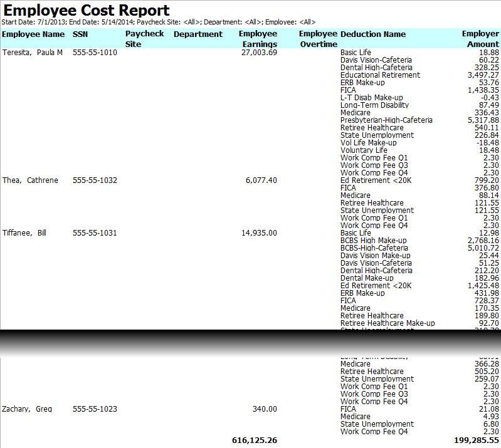Viewport: 501px width, 448px height.
Task: Click amount 505.20
Action: point(487,372)
